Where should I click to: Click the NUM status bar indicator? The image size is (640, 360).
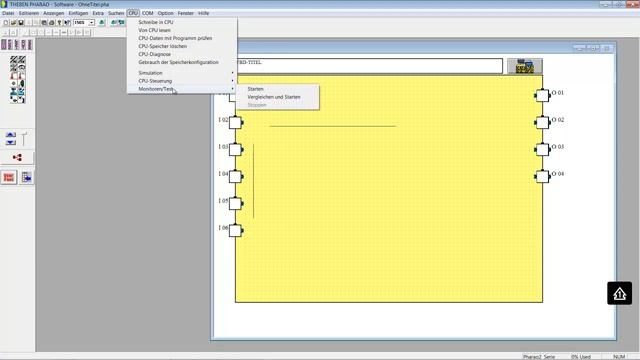coord(619,357)
